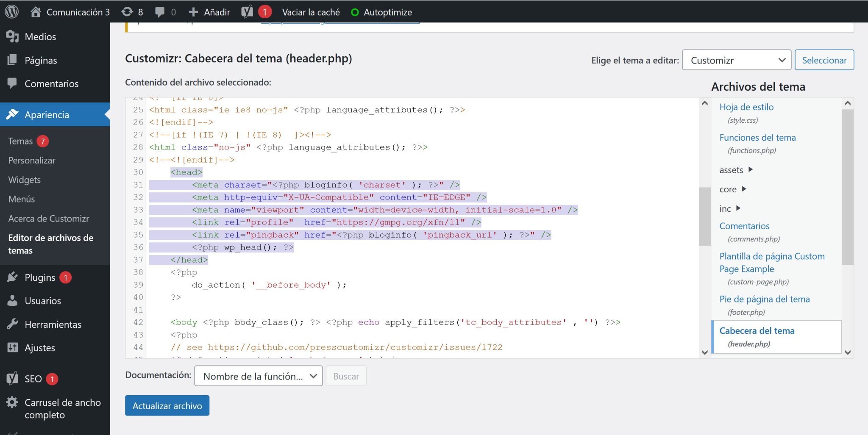This screenshot has width=868, height=435.
Task: Open Editor de archivos de temas
Action: click(x=51, y=244)
